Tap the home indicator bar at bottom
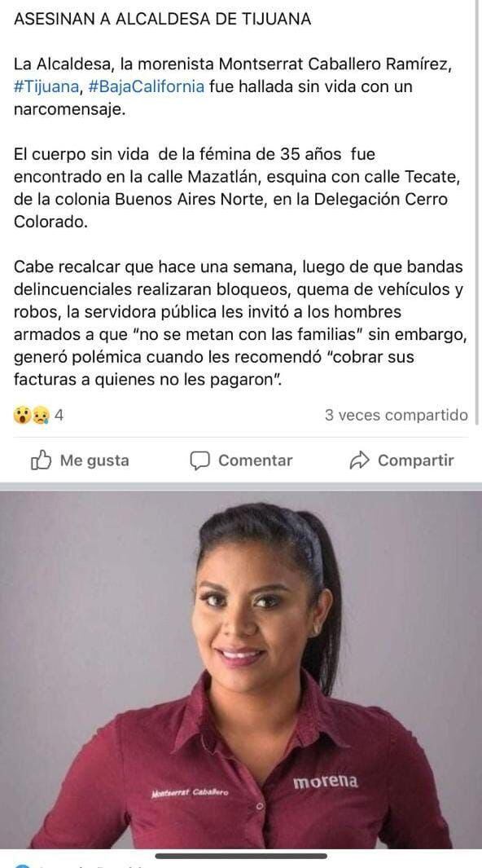 241,857
